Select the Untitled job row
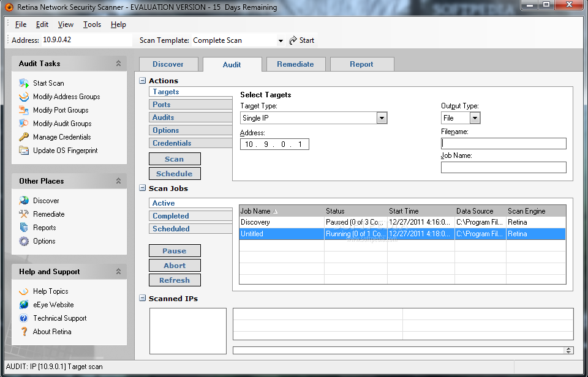 point(402,234)
